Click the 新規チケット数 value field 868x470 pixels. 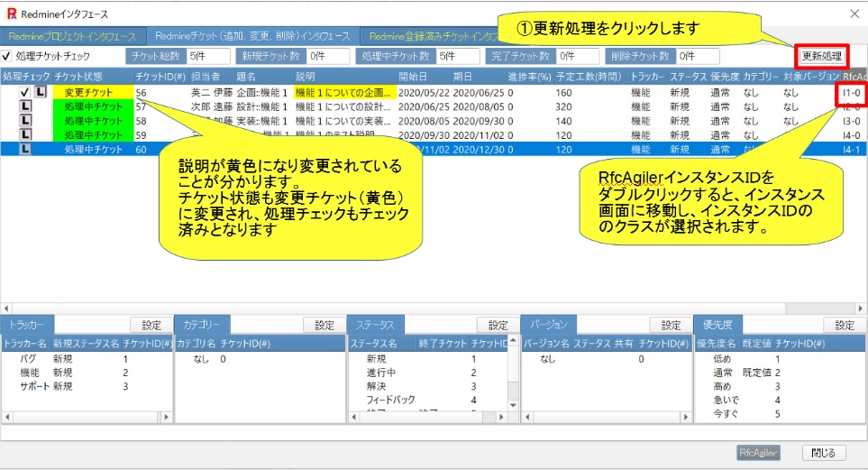tap(329, 56)
